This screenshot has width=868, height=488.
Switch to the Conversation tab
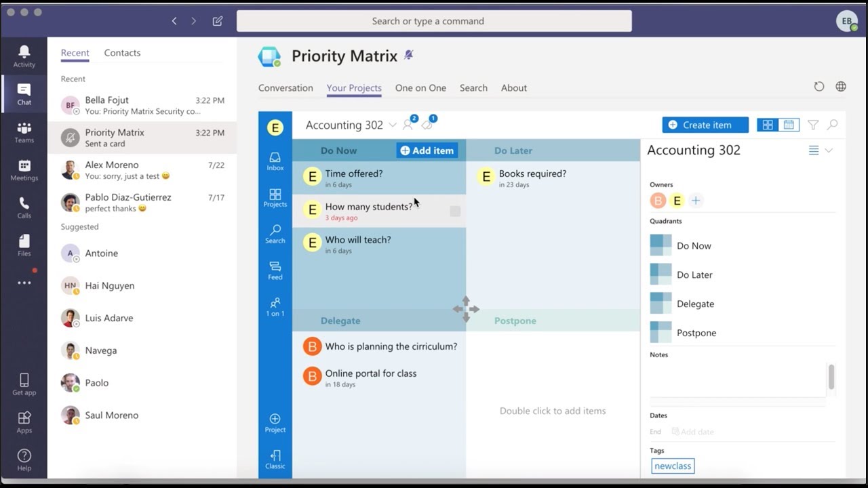click(285, 88)
